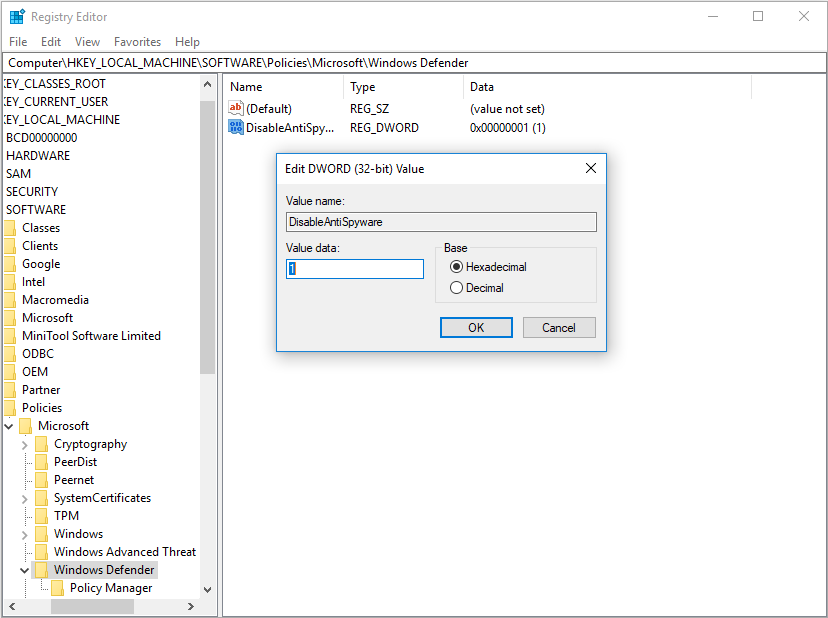828x618 pixels.
Task: Click the tree scroll right arrow
Action: tap(191, 606)
